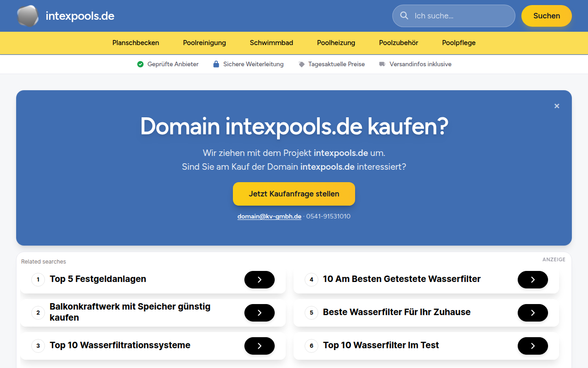Click arrow button for Balkonkraftwerk mit Speicher

pyautogui.click(x=260, y=313)
